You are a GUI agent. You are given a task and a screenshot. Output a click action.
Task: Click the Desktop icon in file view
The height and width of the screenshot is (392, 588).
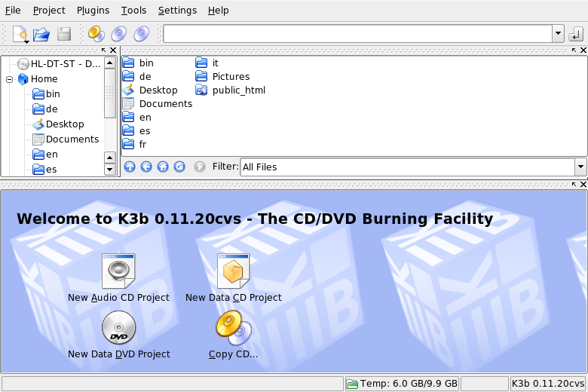pos(129,90)
